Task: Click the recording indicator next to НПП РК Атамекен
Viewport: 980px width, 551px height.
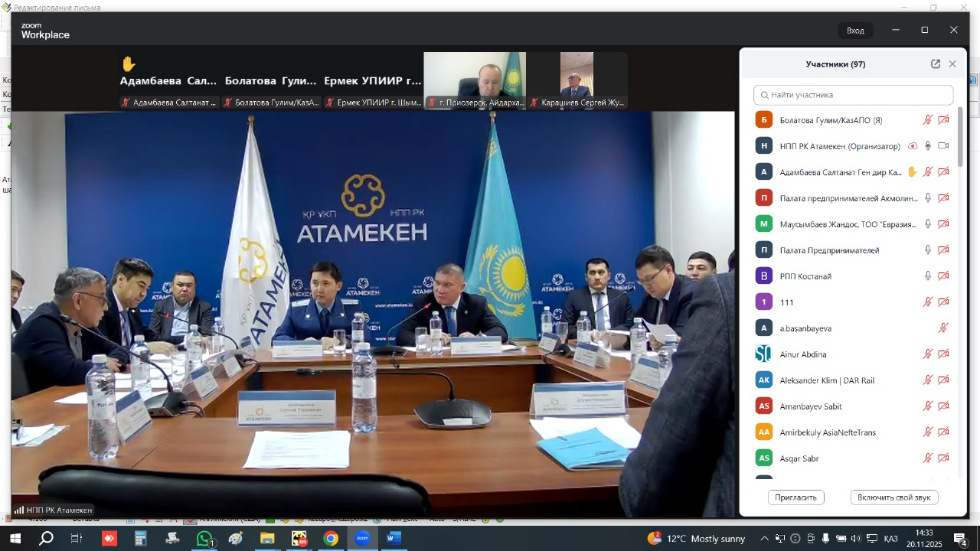Action: pyautogui.click(x=913, y=146)
